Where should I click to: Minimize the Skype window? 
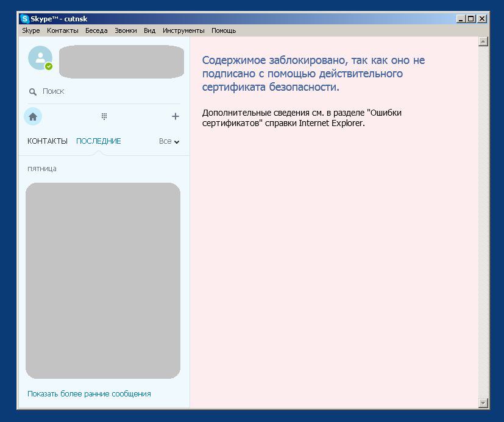[461, 19]
